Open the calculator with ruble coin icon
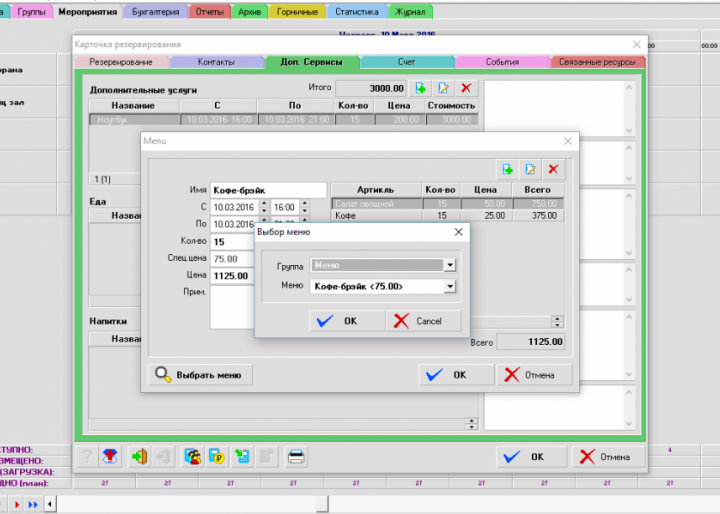 (217, 457)
